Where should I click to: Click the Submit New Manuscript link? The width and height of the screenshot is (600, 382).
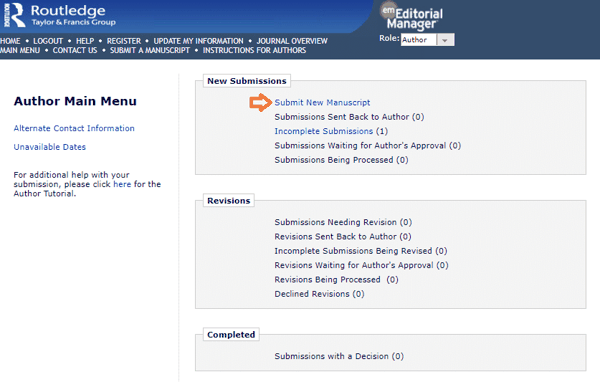322,103
